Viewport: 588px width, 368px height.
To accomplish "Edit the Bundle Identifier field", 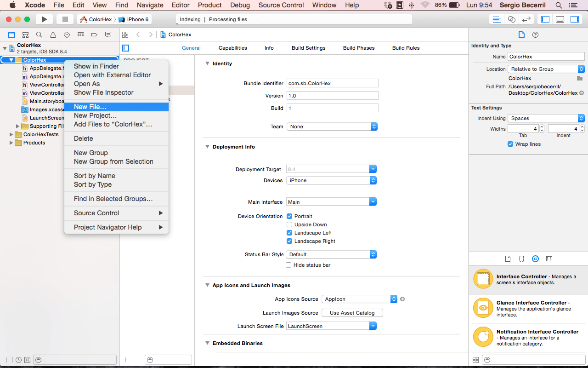I will pyautogui.click(x=333, y=83).
